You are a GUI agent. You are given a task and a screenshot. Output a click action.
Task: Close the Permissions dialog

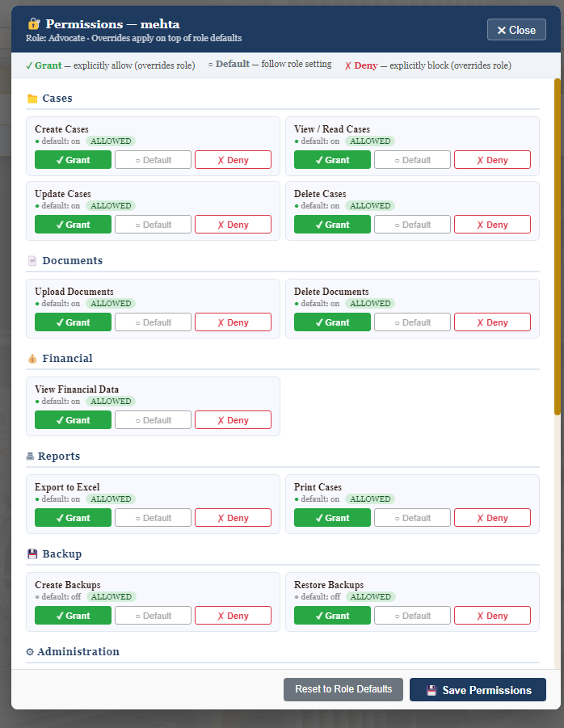[516, 30]
